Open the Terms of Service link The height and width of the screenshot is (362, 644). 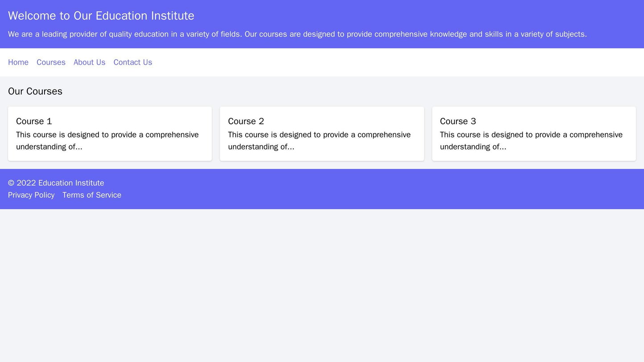pos(92,195)
